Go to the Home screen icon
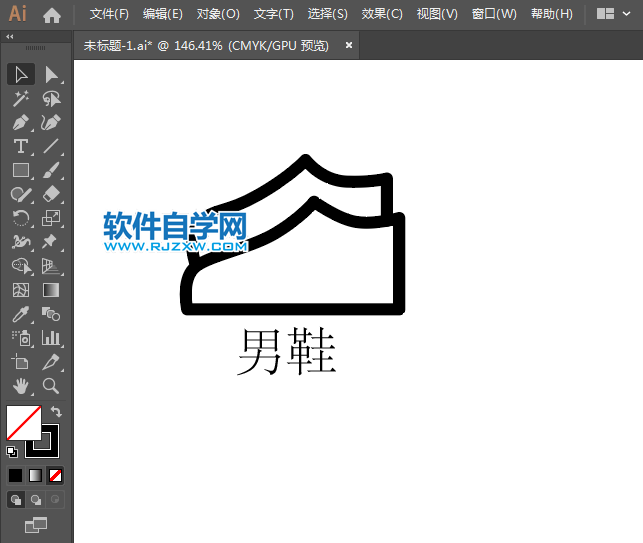Viewport: 643px width, 543px height. [x=52, y=15]
